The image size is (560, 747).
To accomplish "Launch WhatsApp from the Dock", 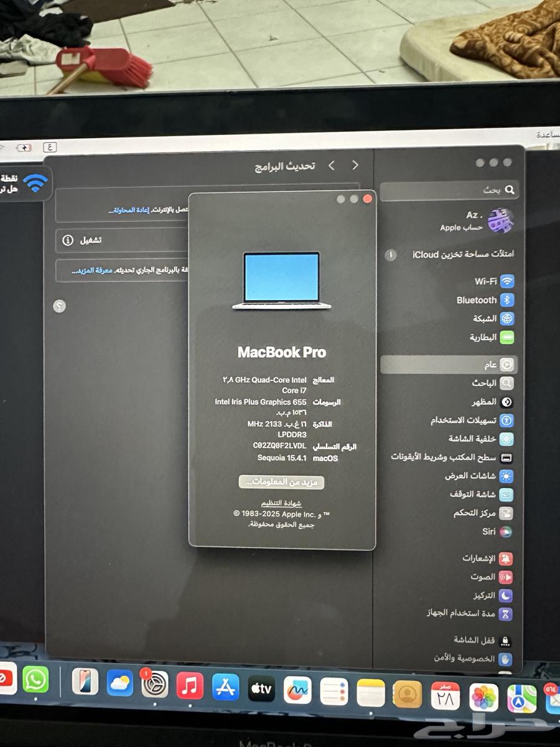I will pos(35,679).
